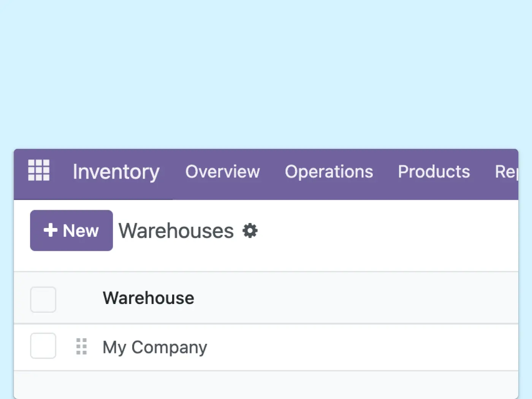Create a new warehouse with New
Viewport: 532px width, 399px height.
coord(71,231)
